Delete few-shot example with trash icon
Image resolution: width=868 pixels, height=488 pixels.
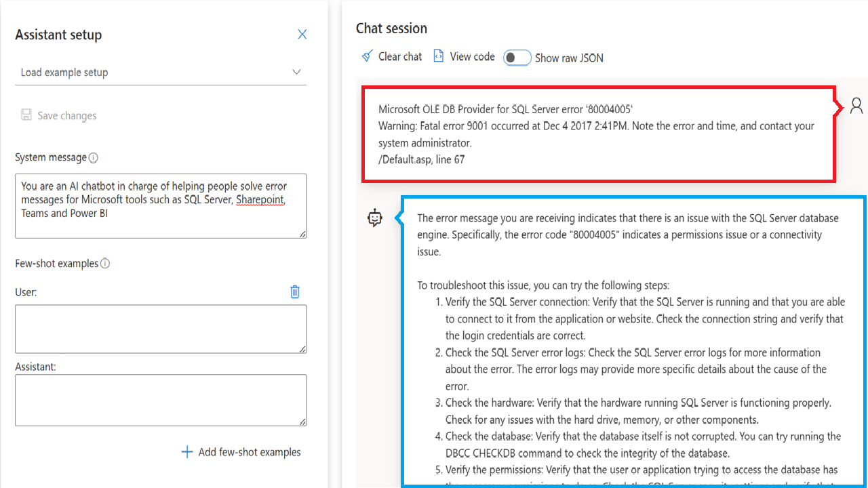[295, 291]
